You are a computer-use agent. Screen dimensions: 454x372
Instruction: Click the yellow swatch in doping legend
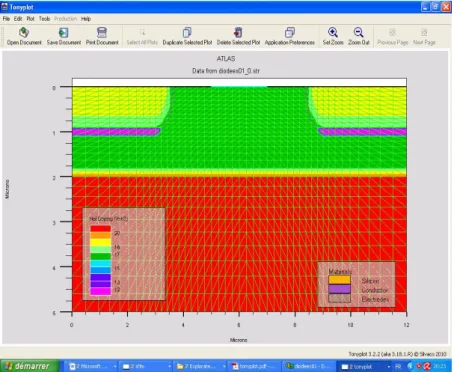(100, 242)
